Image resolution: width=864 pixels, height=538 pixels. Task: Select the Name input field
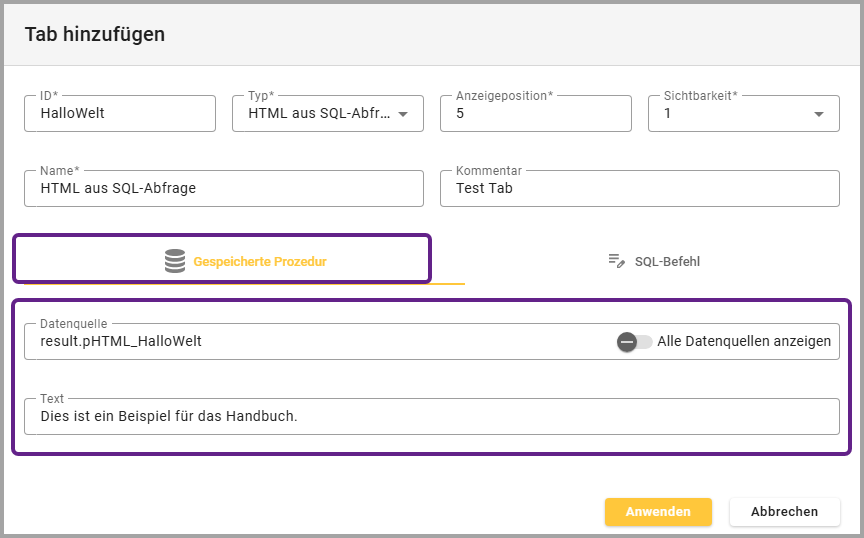point(223,188)
